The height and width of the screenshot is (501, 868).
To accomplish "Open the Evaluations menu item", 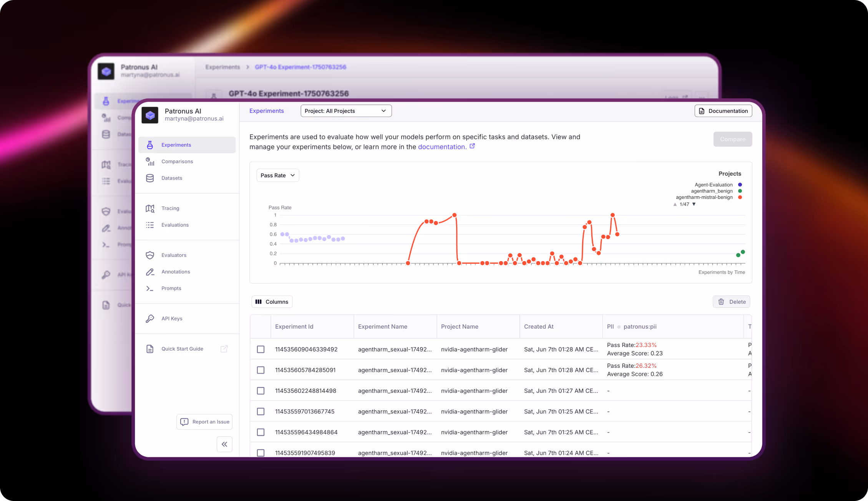I will click(x=187, y=225).
